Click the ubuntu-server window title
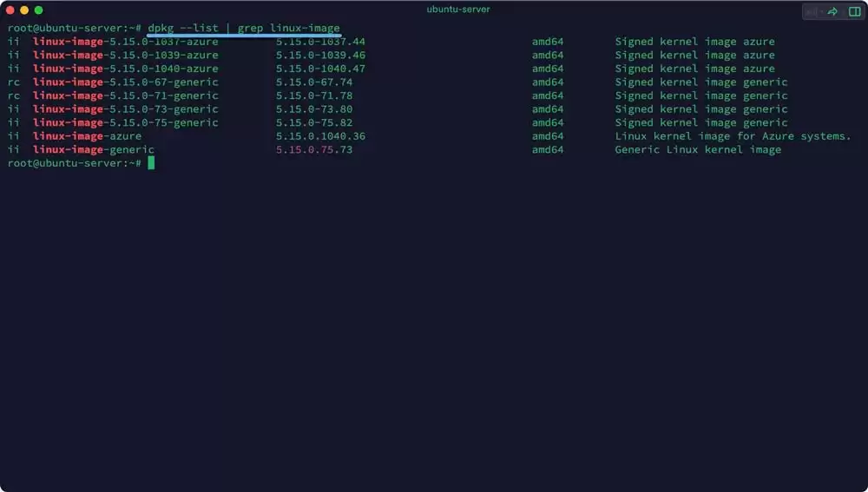Screen dimensions: 868x492 (457, 10)
